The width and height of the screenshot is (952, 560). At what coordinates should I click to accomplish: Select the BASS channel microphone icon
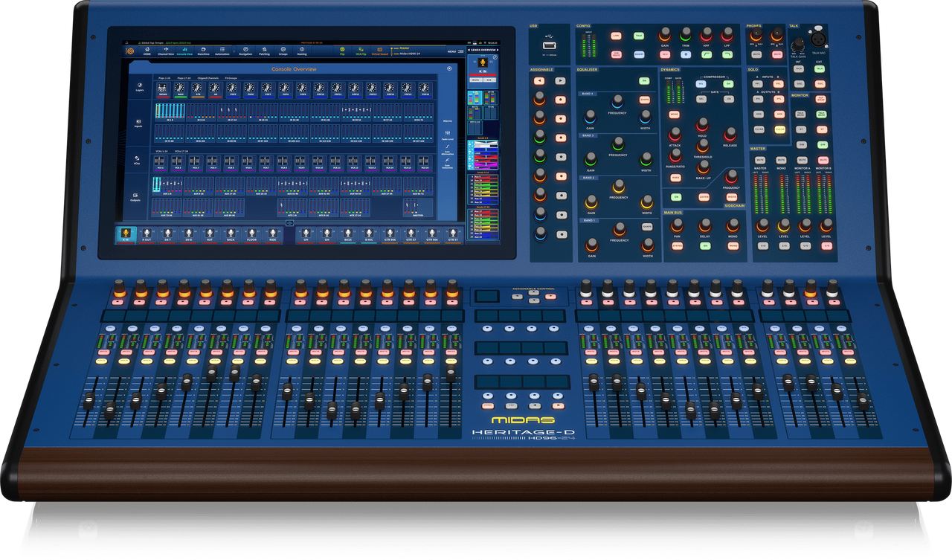pos(347,234)
